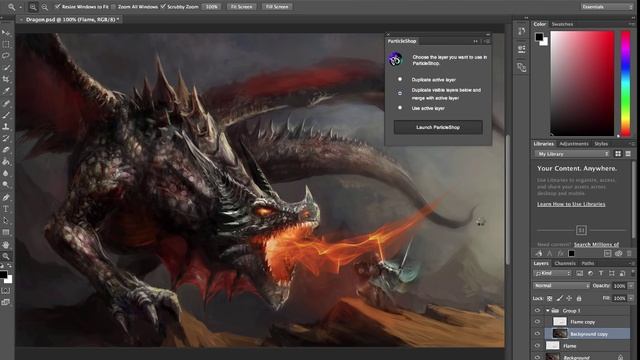Collapse the Group 1 disclosure triangle
This screenshot has height=360, width=640.
pos(547,311)
